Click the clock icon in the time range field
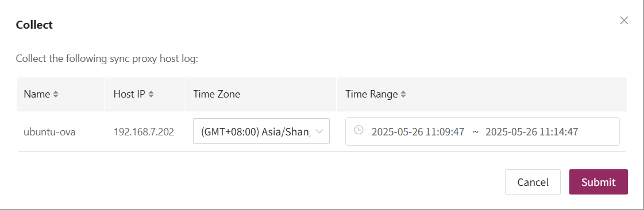 [358, 130]
